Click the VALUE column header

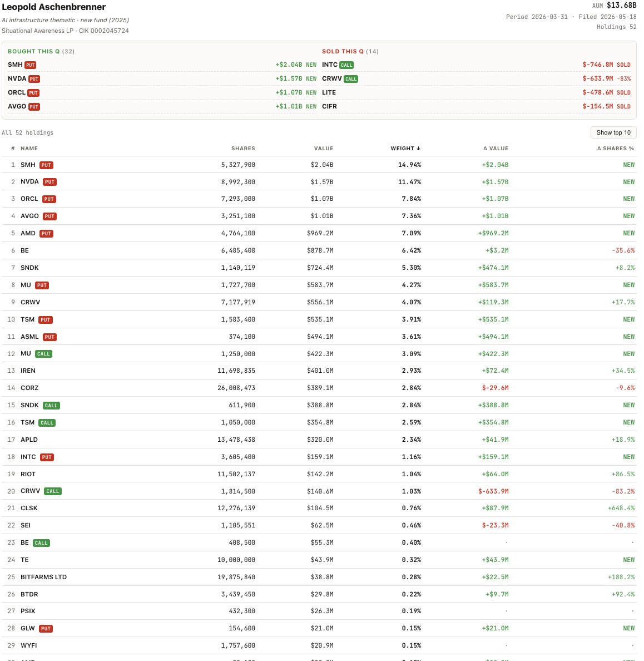[x=324, y=149]
